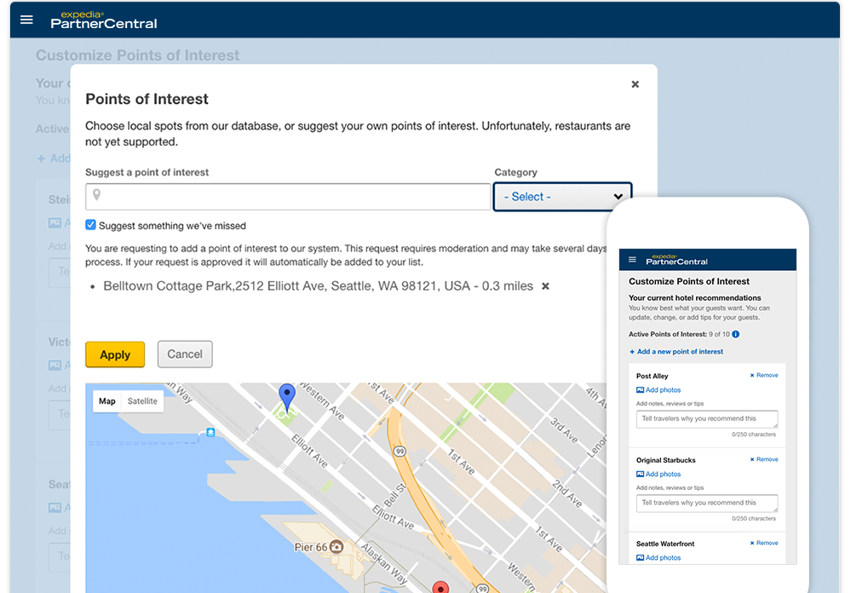This screenshot has height=593, width=868.
Task: Click the Belltown Cottage Park address text
Action: 319,286
